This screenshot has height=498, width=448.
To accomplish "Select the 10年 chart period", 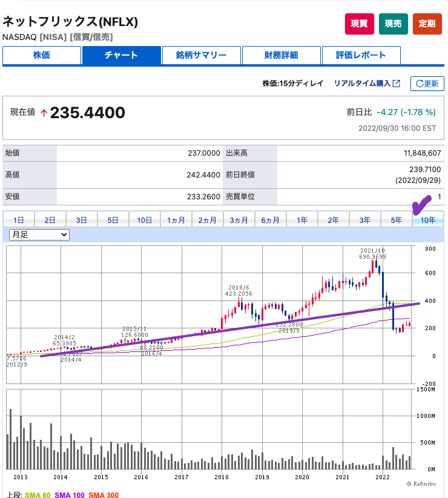I will click(428, 220).
